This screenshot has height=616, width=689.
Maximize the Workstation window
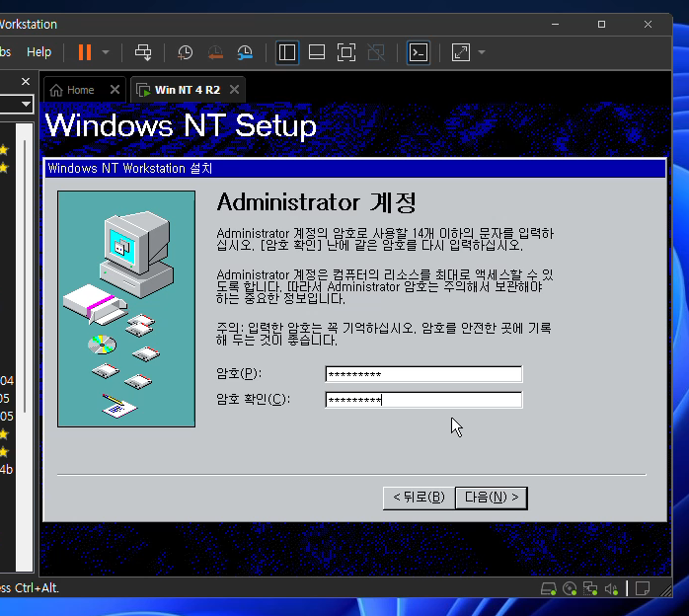click(x=601, y=24)
